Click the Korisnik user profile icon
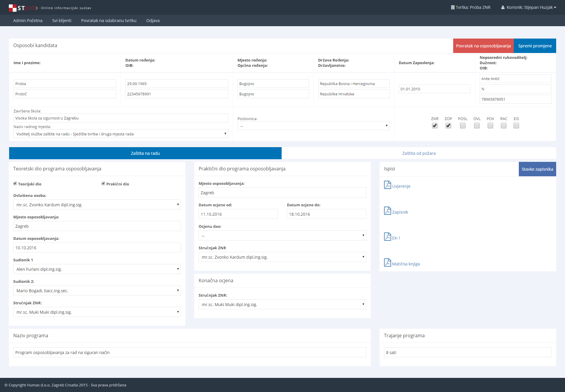 click(503, 7)
